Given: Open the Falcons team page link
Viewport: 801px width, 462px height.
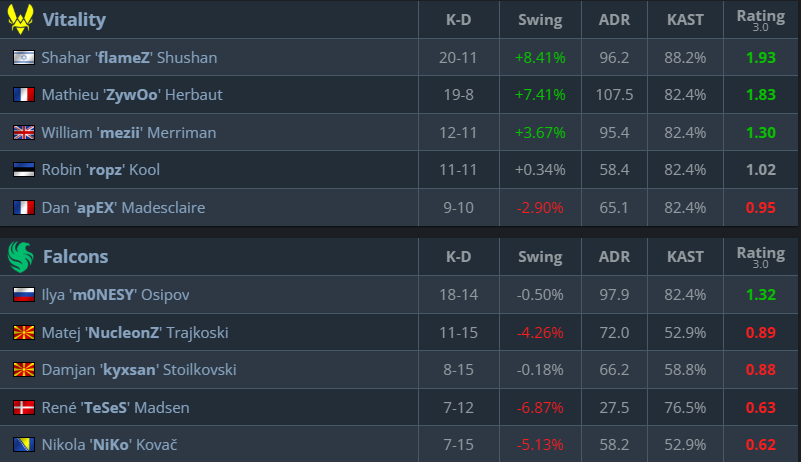Looking at the screenshot, I should 76,257.
